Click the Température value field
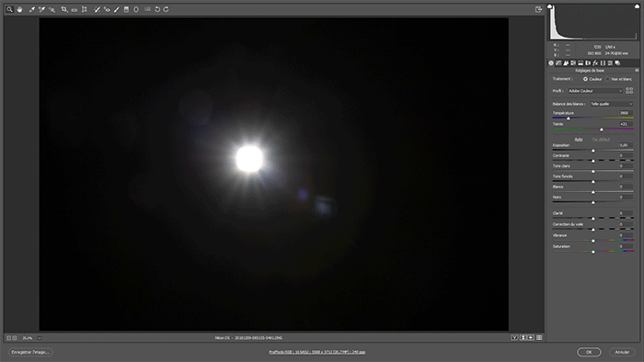This screenshot has width=644, height=362. coord(626,113)
